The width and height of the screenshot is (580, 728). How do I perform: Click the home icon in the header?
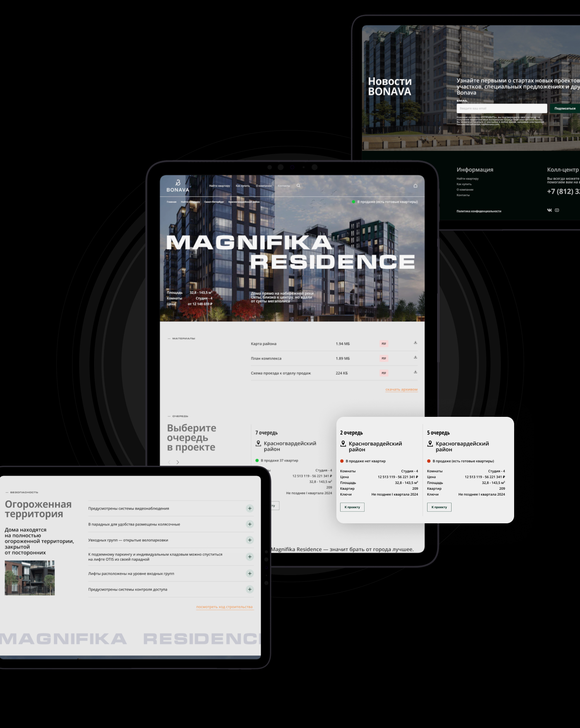[x=415, y=186]
